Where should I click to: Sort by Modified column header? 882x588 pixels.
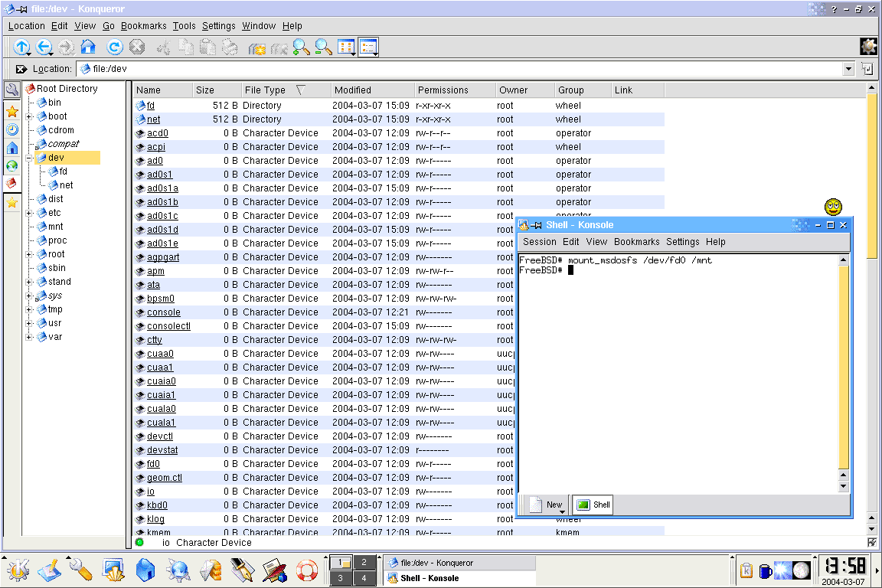[x=372, y=90]
